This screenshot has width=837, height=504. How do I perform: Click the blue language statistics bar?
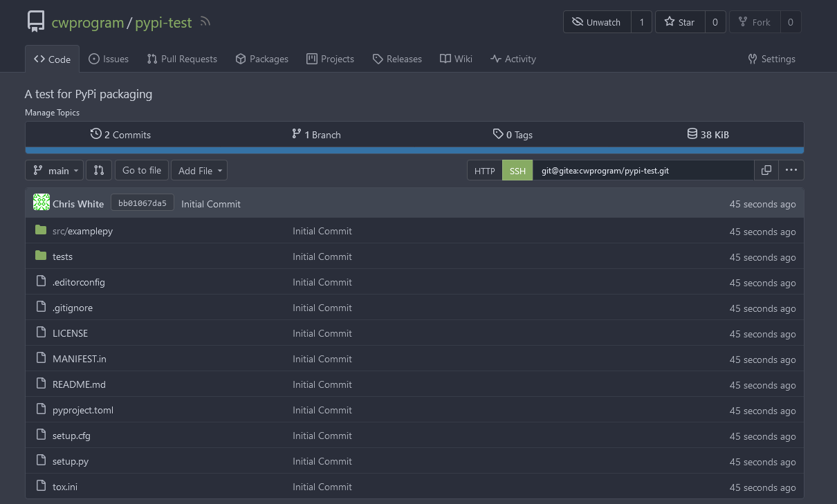click(x=414, y=150)
